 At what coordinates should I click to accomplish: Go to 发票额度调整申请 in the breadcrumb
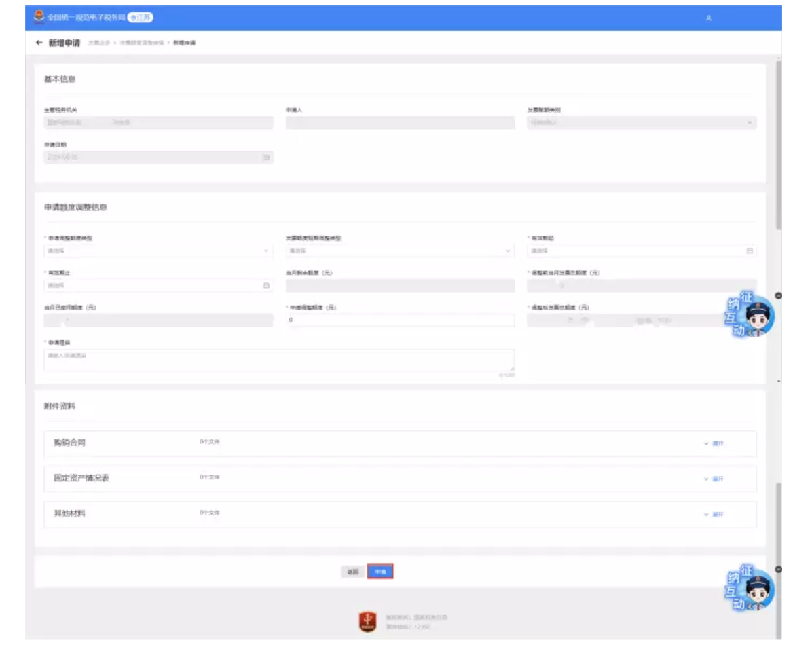142,43
